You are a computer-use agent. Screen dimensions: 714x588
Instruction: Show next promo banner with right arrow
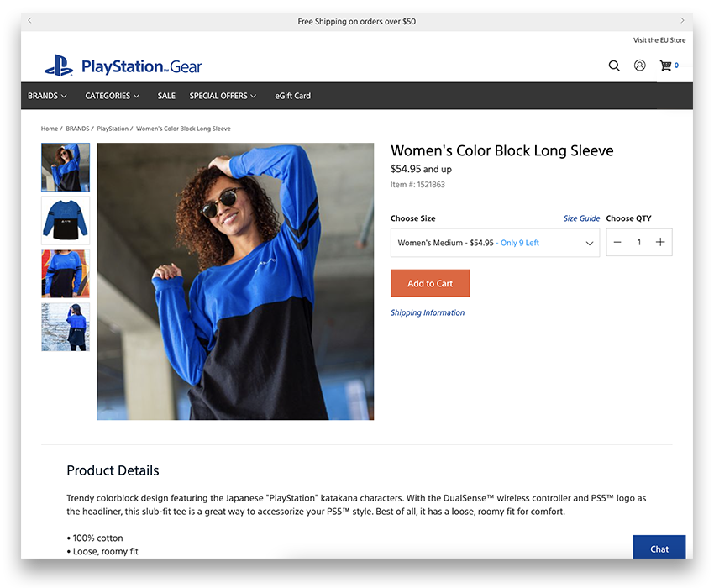point(682,20)
